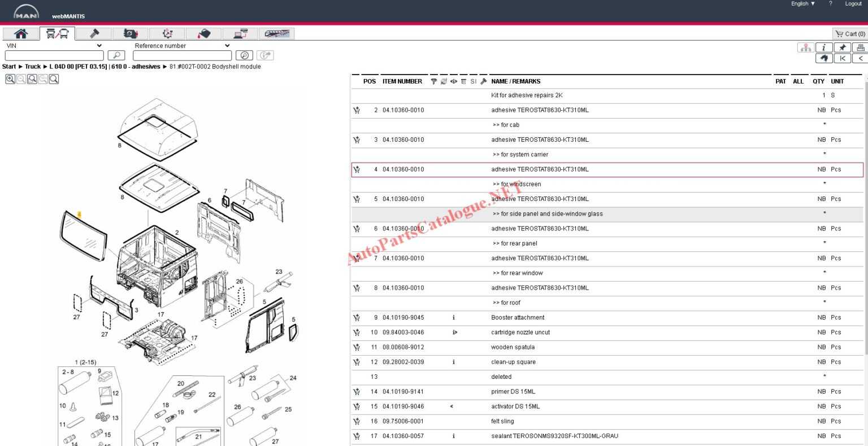This screenshot has width=868, height=446.
Task: Click the first zoom-in magnifier above diagram
Action: point(10,80)
